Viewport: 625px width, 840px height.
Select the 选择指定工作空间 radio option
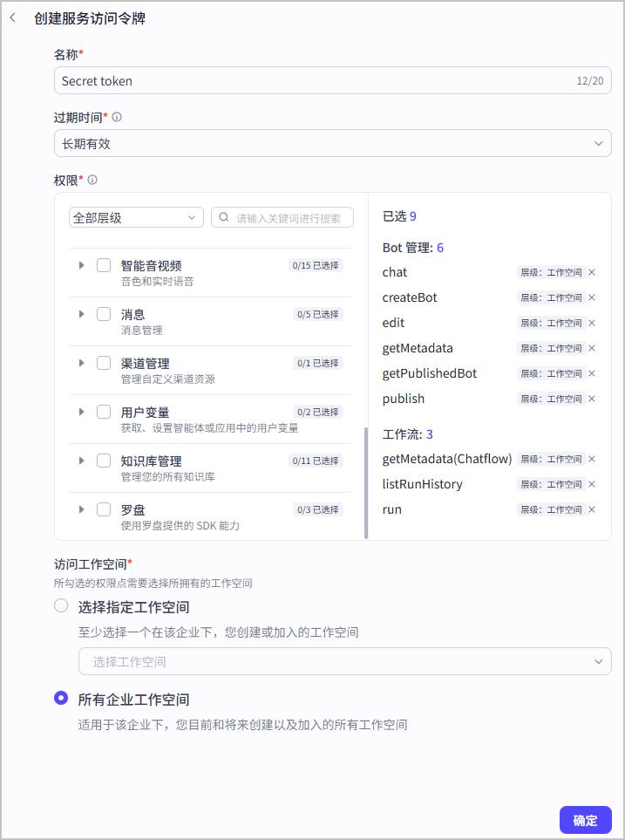(61, 606)
